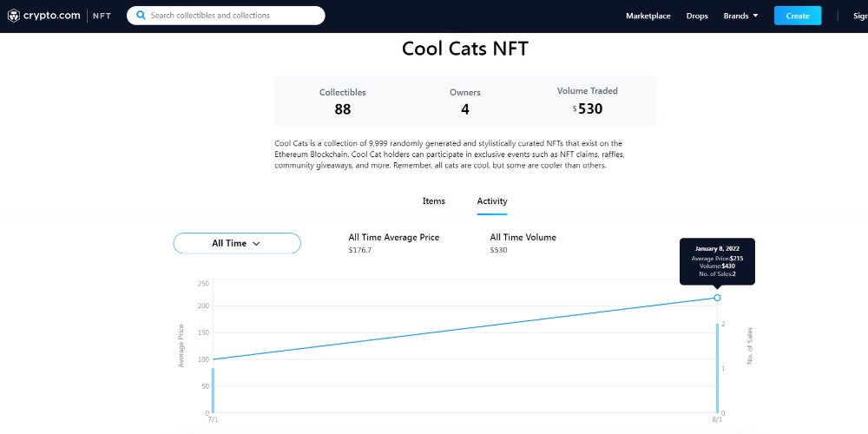Viewport: 868px width, 434px height.
Task: Expand the Brands dropdown menu
Action: click(740, 16)
